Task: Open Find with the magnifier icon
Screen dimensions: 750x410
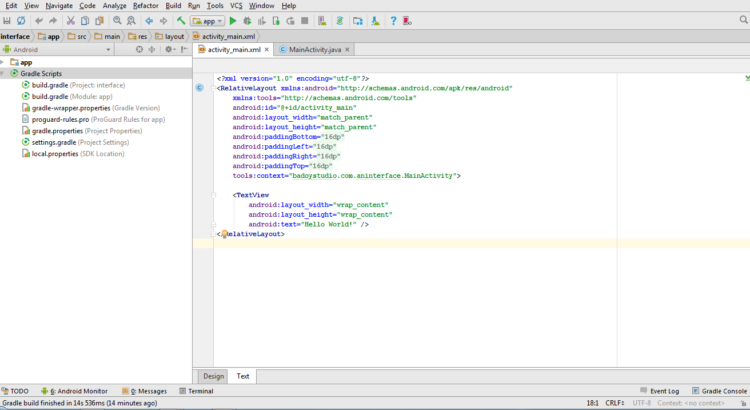Action: coord(116,20)
